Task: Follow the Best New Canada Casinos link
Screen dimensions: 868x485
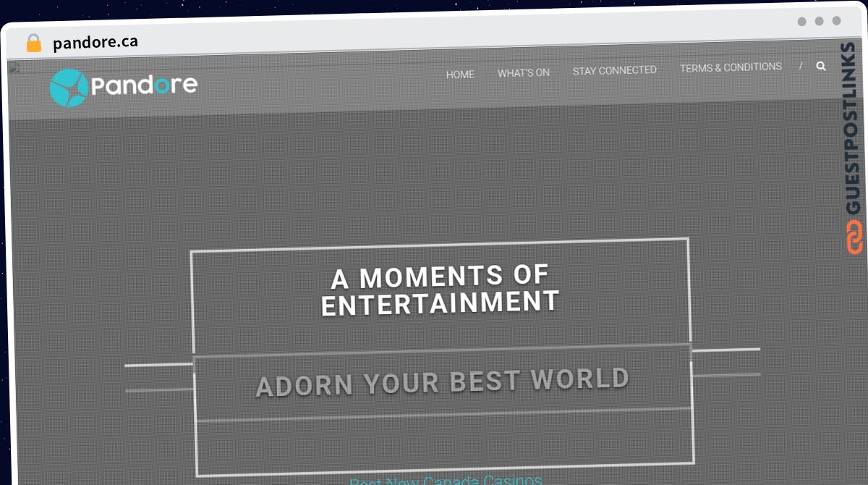Action: [x=446, y=481]
